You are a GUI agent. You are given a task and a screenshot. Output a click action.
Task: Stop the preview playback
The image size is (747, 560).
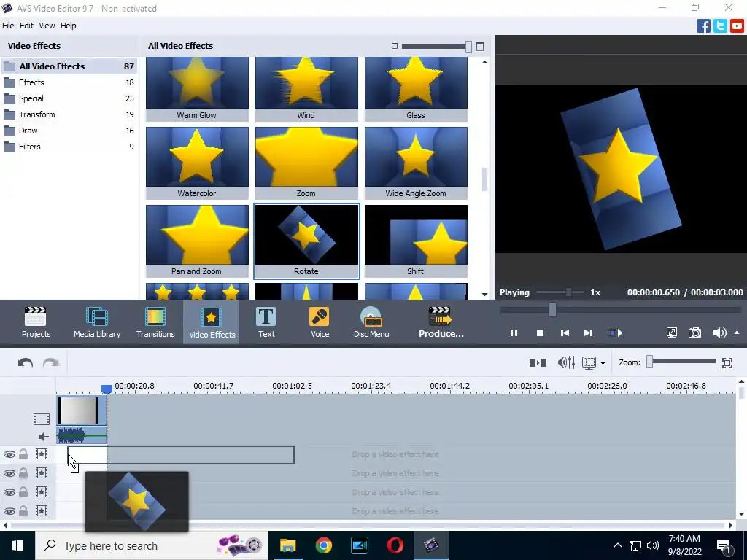point(540,332)
